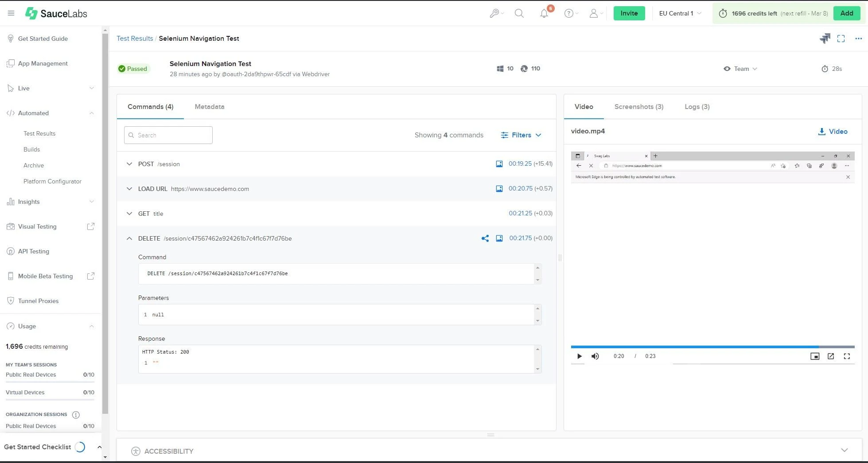Toggle the sidebar with the hamburger menu
This screenshot has height=463, width=868.
(11, 13)
